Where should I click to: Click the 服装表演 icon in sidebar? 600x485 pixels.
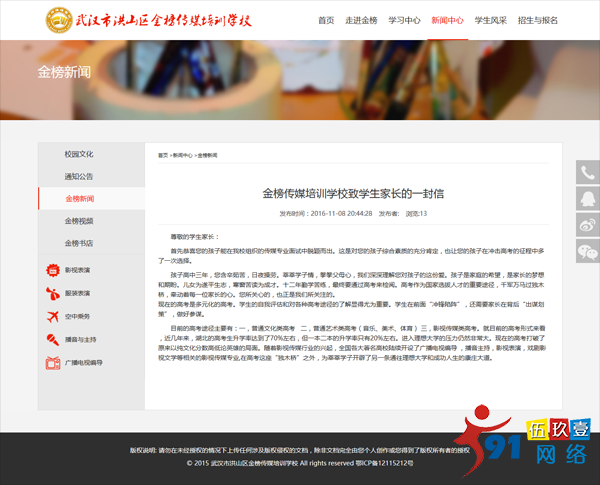coord(52,293)
